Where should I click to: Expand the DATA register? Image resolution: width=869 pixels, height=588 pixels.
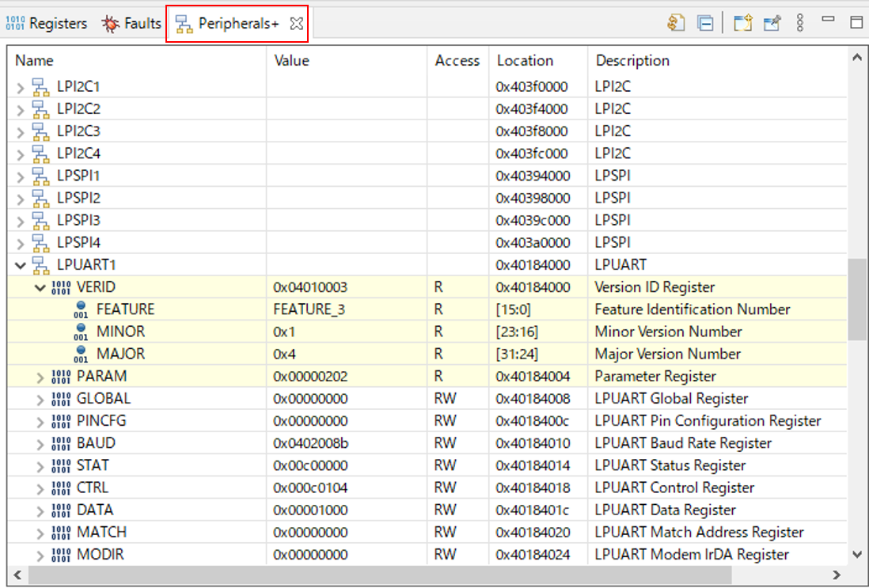40,510
